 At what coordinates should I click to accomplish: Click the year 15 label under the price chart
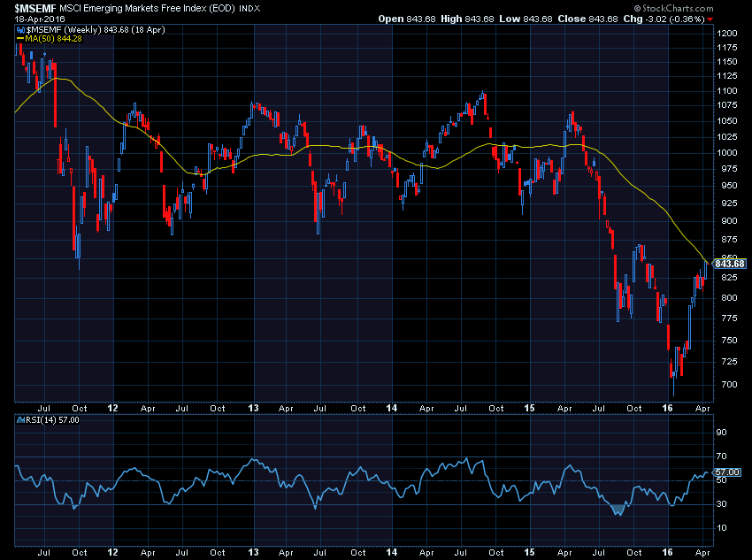(x=529, y=408)
